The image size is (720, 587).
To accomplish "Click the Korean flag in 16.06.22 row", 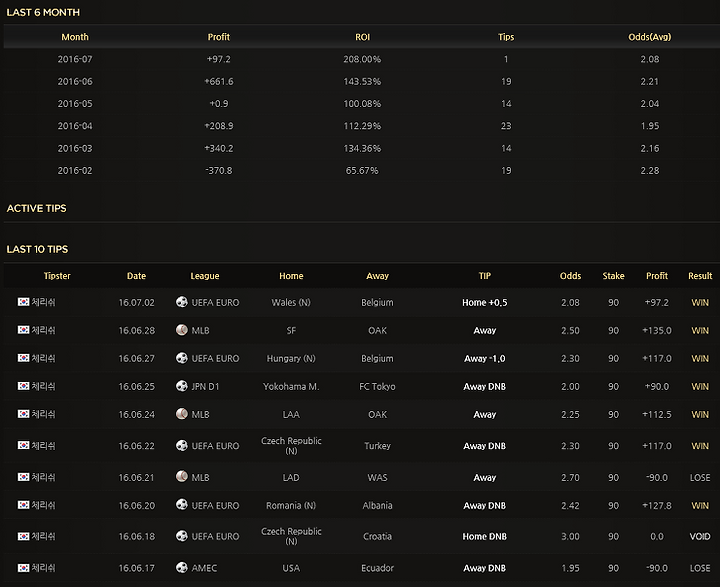I will tap(23, 445).
